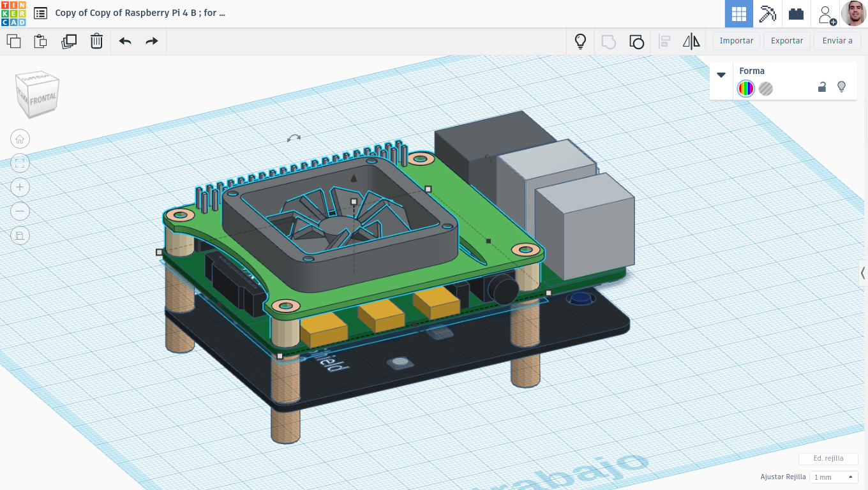Image resolution: width=868 pixels, height=490 pixels.
Task: Reset to home view
Action: [x=20, y=139]
